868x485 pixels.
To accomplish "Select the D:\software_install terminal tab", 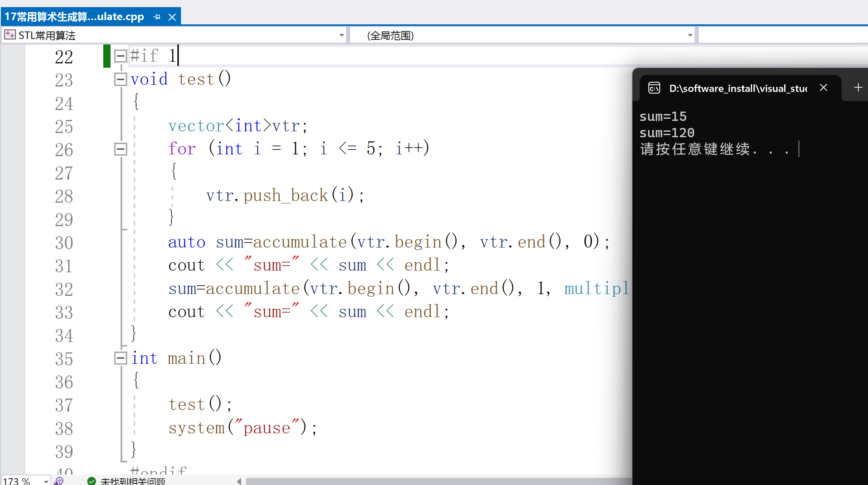I will (738, 88).
